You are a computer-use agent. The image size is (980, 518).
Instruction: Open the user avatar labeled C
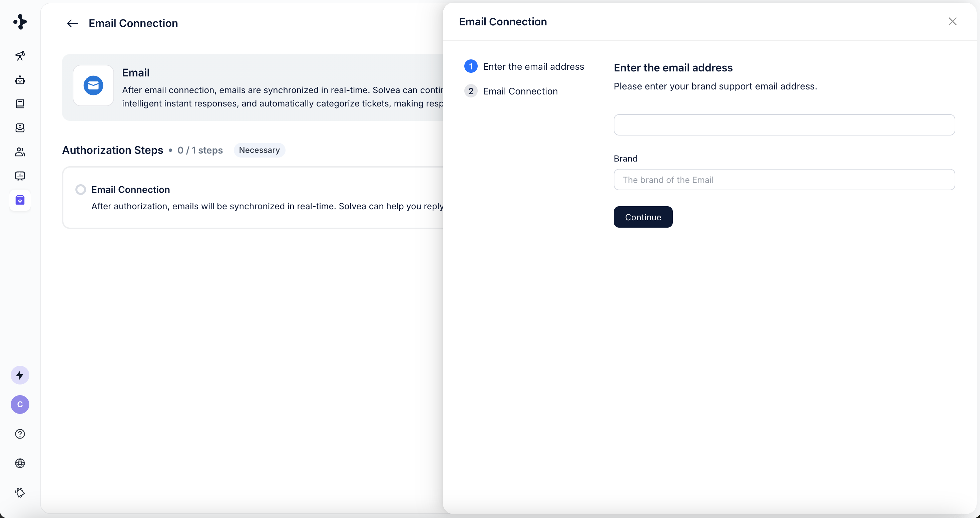(x=20, y=405)
